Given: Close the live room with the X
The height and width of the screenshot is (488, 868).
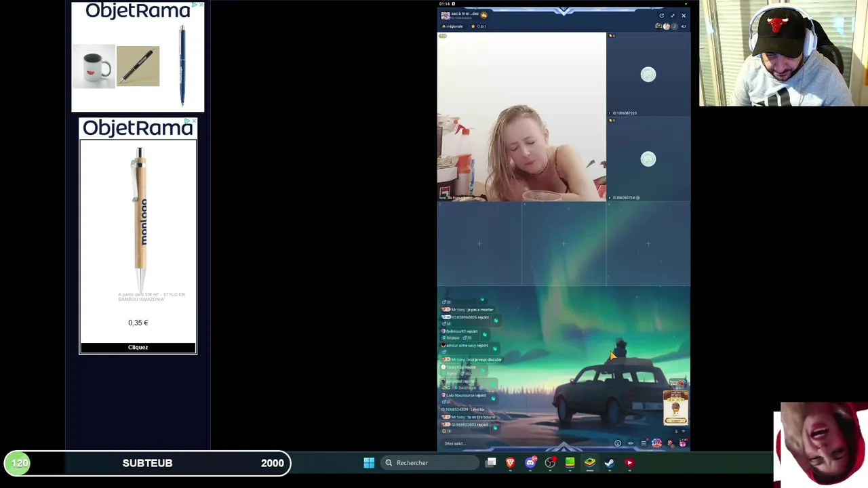Looking at the screenshot, I should [684, 16].
